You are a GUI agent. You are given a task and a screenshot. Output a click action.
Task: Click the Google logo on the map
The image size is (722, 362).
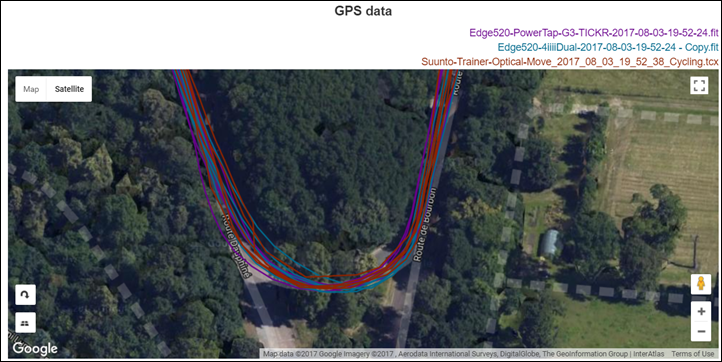pos(35,349)
